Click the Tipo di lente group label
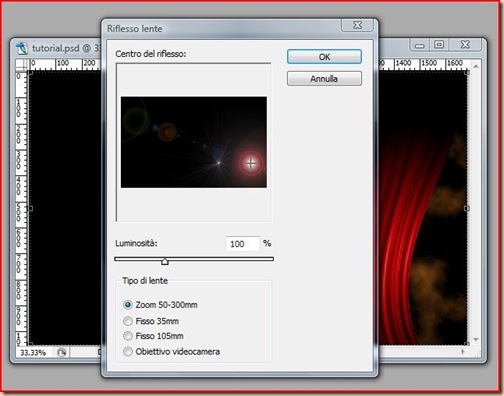Screen dimensions: 504x396 click(145, 281)
